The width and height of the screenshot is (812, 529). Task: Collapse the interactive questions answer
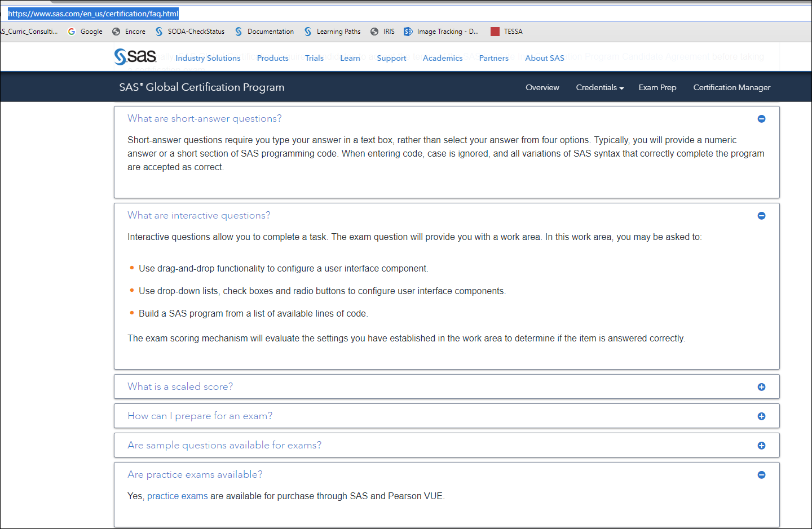(761, 216)
